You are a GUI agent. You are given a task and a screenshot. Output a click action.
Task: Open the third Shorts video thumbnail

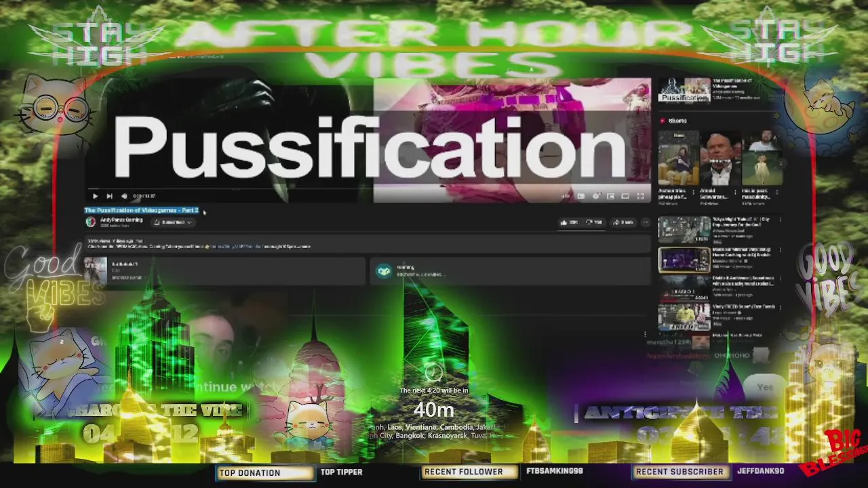pos(761,158)
